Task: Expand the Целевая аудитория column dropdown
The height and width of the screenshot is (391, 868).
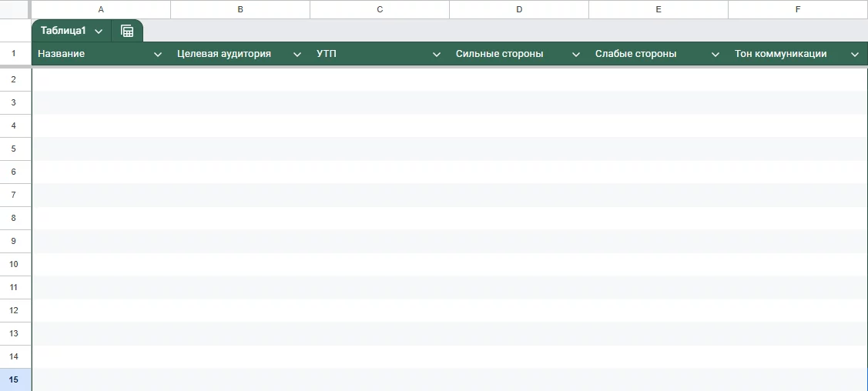Action: pyautogui.click(x=297, y=55)
